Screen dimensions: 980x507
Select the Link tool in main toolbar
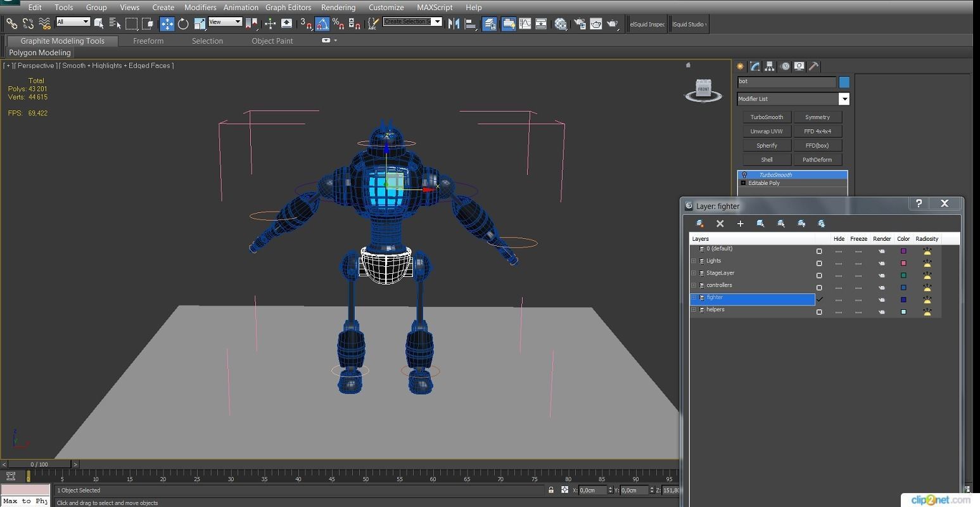tap(11, 23)
